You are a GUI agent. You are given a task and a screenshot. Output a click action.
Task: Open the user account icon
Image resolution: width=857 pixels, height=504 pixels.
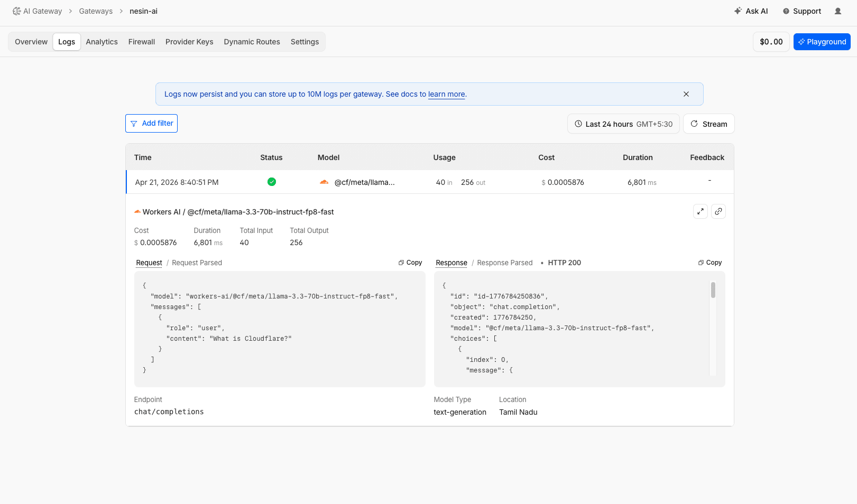(x=837, y=11)
